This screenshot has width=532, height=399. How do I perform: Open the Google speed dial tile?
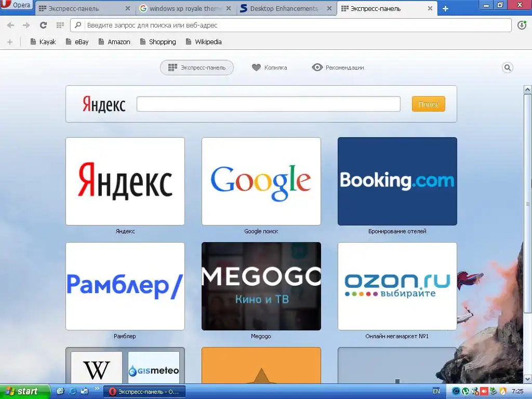coord(261,181)
